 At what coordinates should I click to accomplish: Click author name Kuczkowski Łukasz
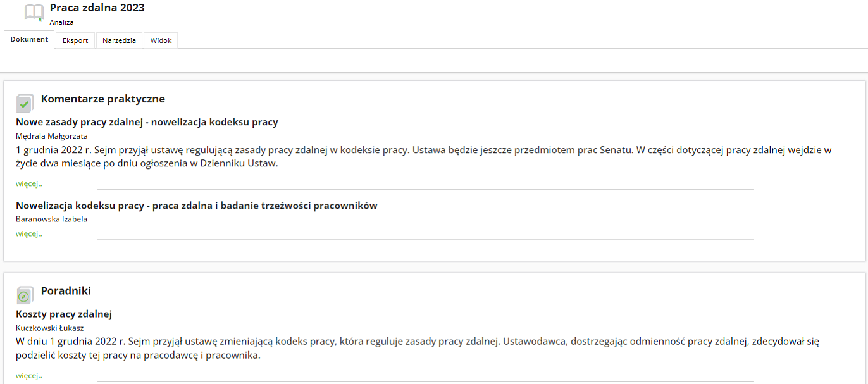coord(50,328)
